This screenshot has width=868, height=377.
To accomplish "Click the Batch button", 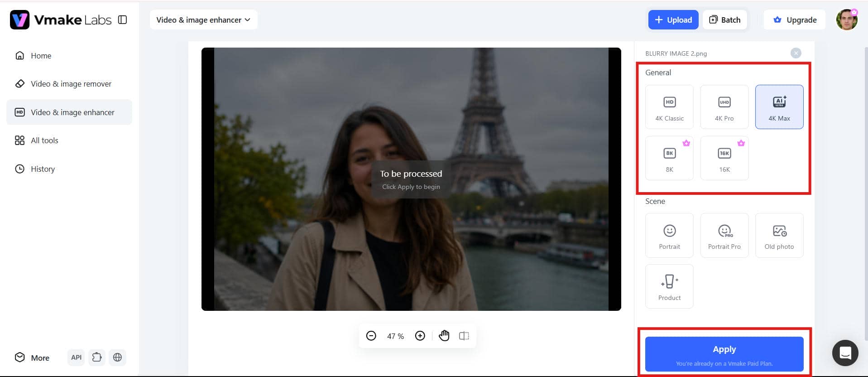I will pyautogui.click(x=725, y=20).
